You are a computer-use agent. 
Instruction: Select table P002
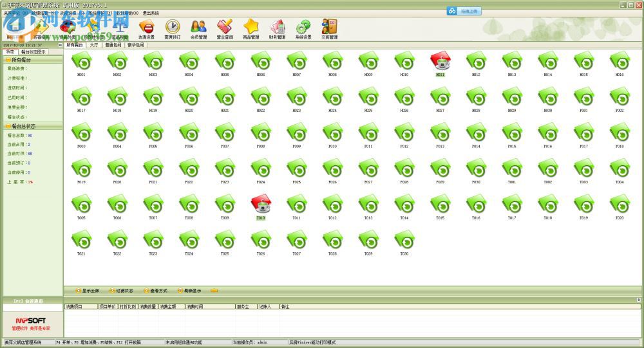[x=620, y=99]
